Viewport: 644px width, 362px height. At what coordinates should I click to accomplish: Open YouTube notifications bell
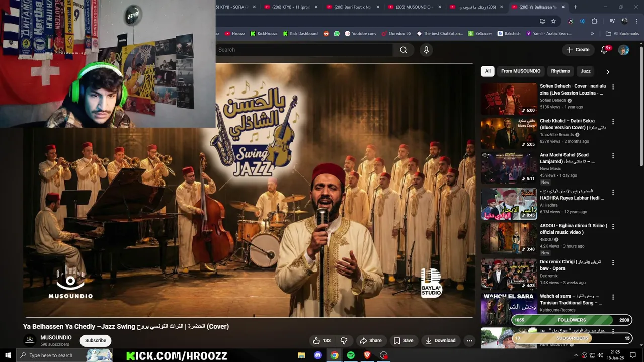pyautogui.click(x=605, y=50)
